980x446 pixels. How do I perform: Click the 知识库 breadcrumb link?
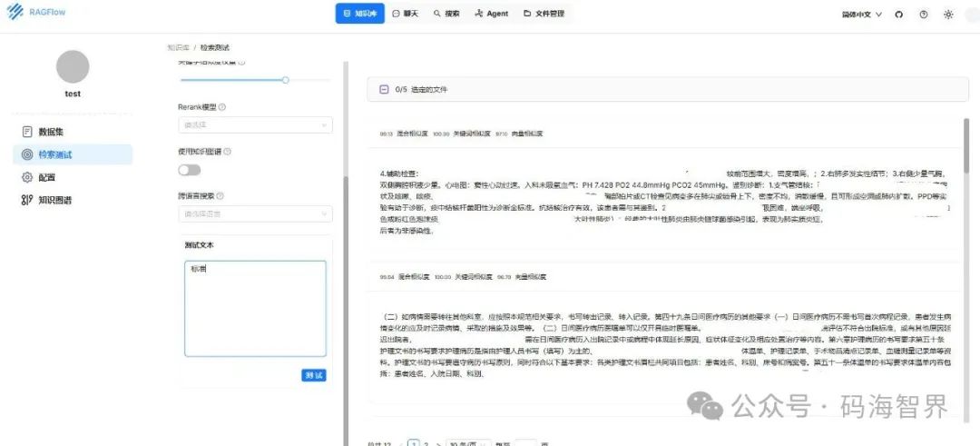(178, 47)
